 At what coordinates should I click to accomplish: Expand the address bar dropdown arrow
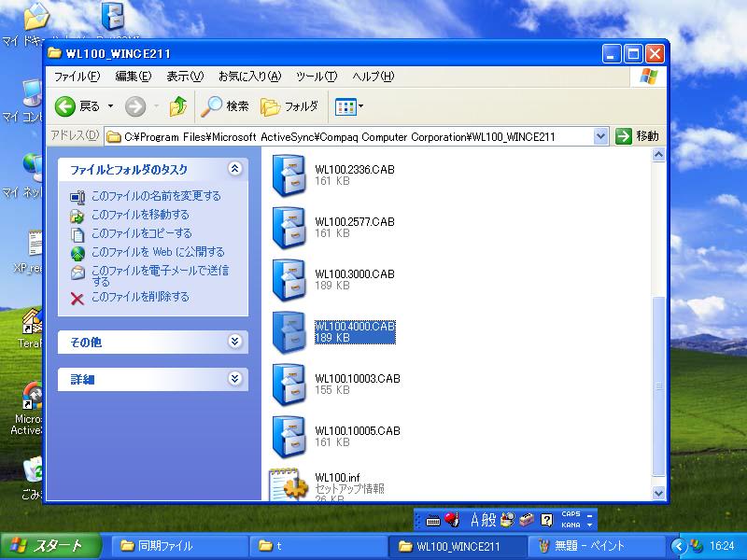tap(600, 136)
